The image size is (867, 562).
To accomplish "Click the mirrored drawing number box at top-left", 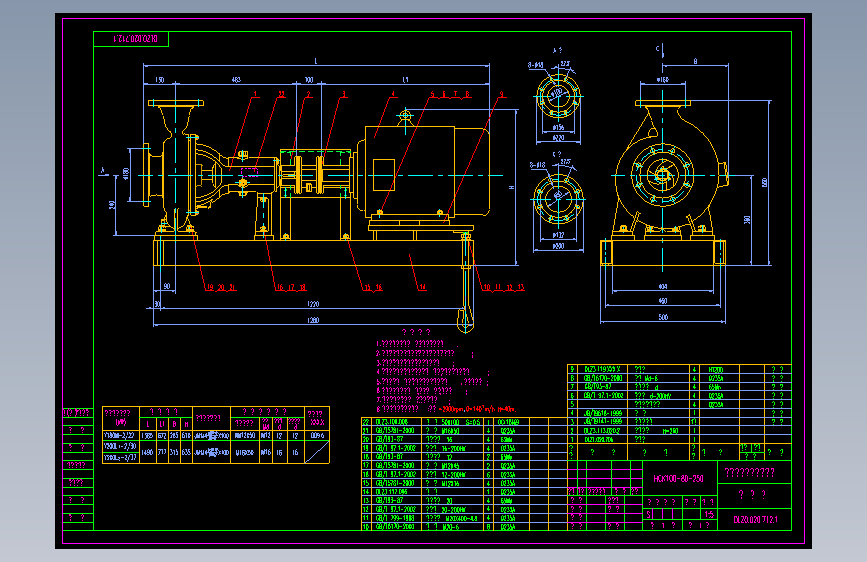I will [131, 39].
